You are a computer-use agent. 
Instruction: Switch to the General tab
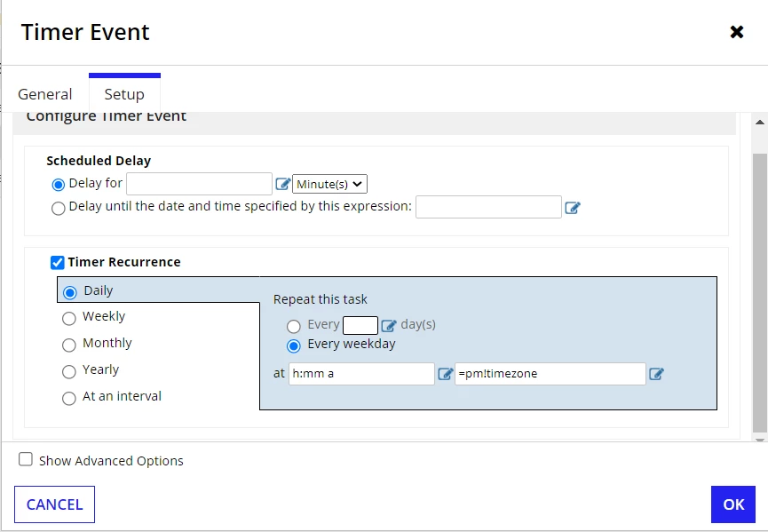click(45, 94)
